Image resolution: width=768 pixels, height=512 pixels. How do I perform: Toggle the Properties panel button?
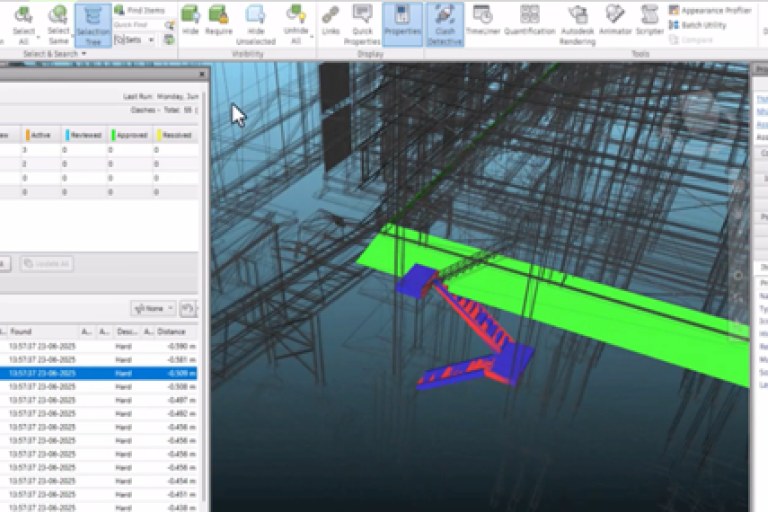click(402, 22)
